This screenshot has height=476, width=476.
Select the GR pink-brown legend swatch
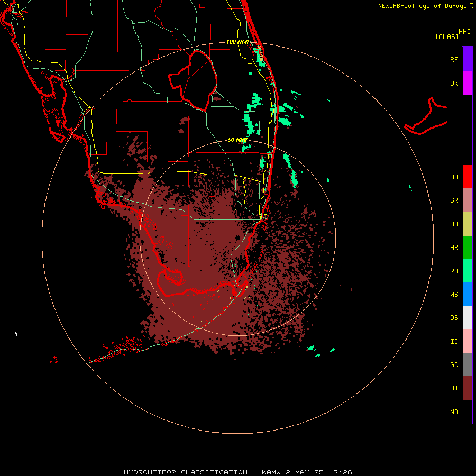click(x=467, y=200)
